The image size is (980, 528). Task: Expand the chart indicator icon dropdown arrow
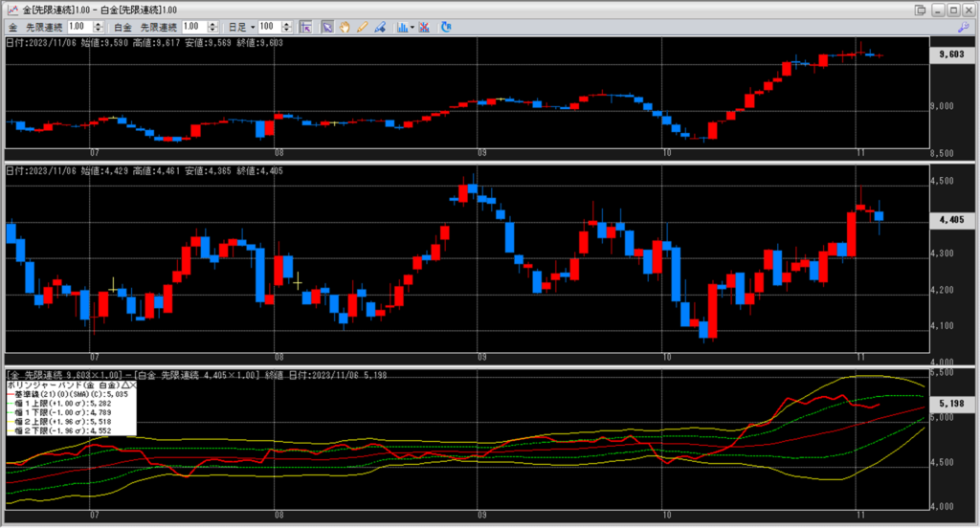[x=412, y=27]
